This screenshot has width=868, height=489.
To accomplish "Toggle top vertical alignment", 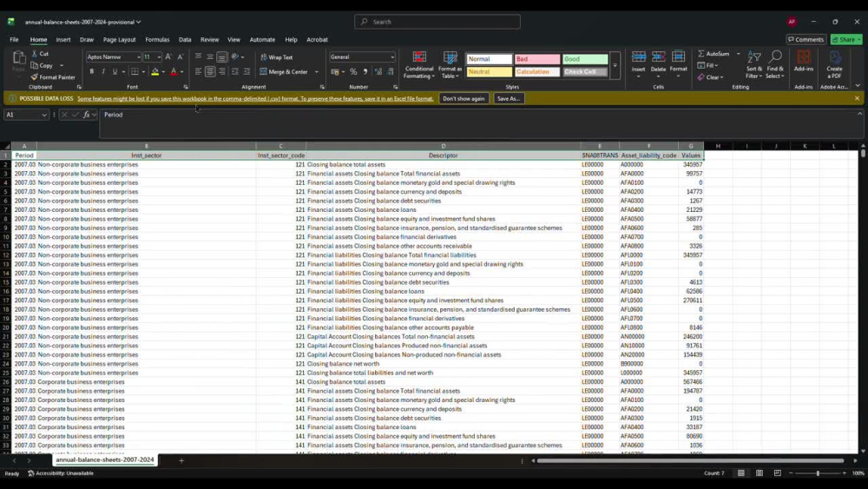I will [x=198, y=57].
